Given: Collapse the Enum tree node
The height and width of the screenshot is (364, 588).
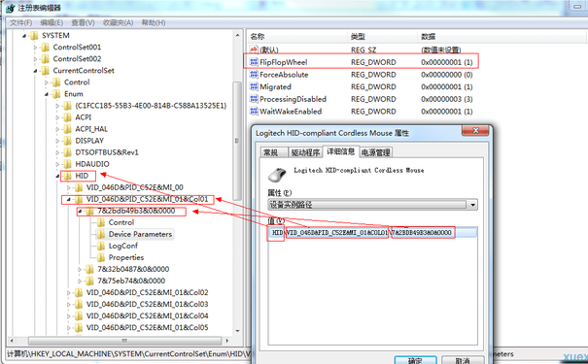Looking at the screenshot, I should [47, 94].
